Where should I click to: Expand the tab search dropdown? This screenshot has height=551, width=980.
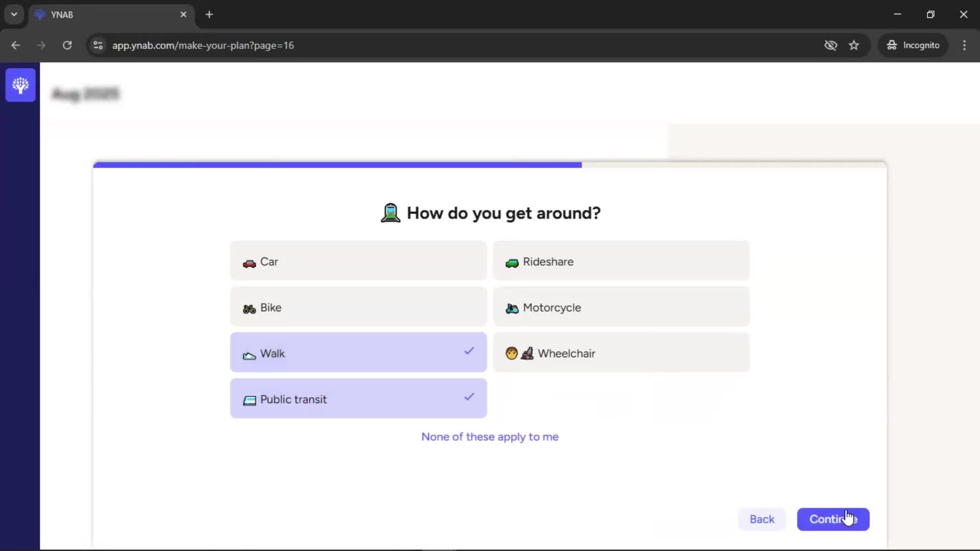(14, 15)
